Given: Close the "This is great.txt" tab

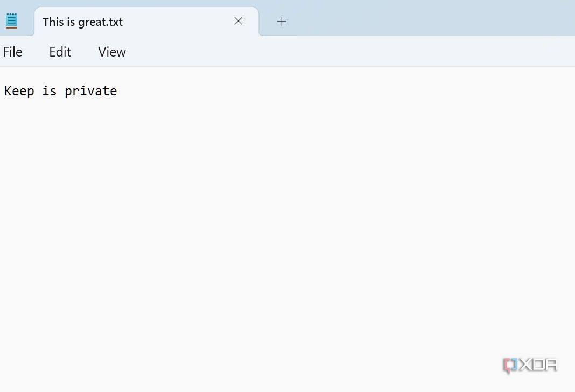Looking at the screenshot, I should click(239, 21).
